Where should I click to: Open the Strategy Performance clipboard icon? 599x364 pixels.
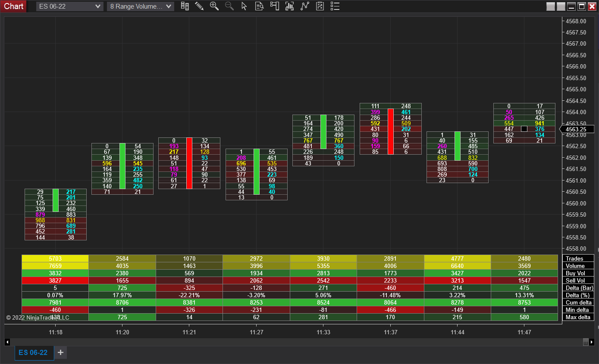tap(320, 6)
